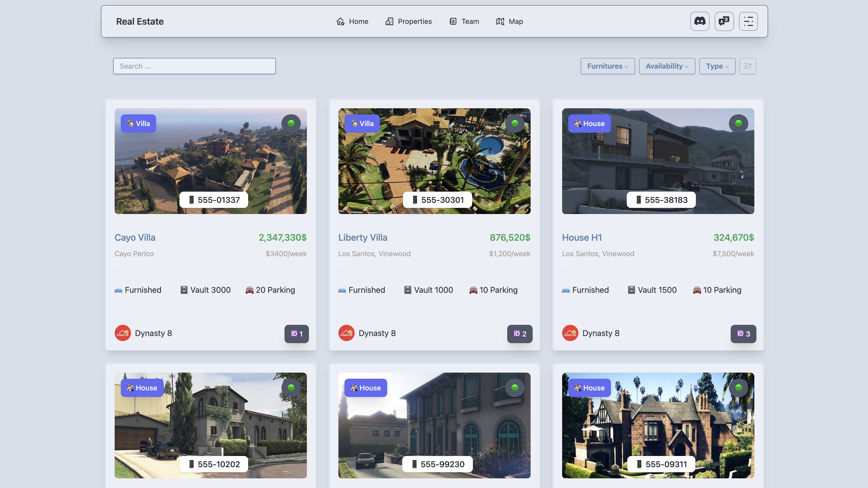The height and width of the screenshot is (488, 868).
Task: Open the Map nav item
Action: click(510, 21)
